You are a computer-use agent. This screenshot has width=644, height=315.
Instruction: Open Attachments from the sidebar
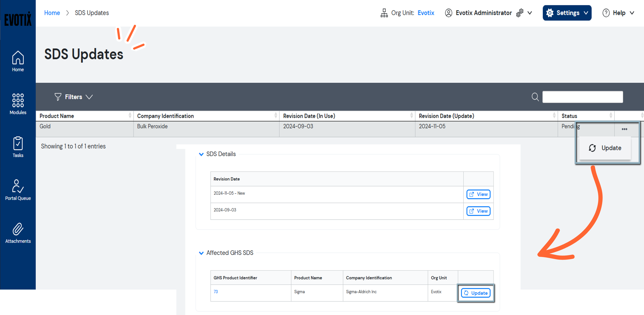pos(18,233)
